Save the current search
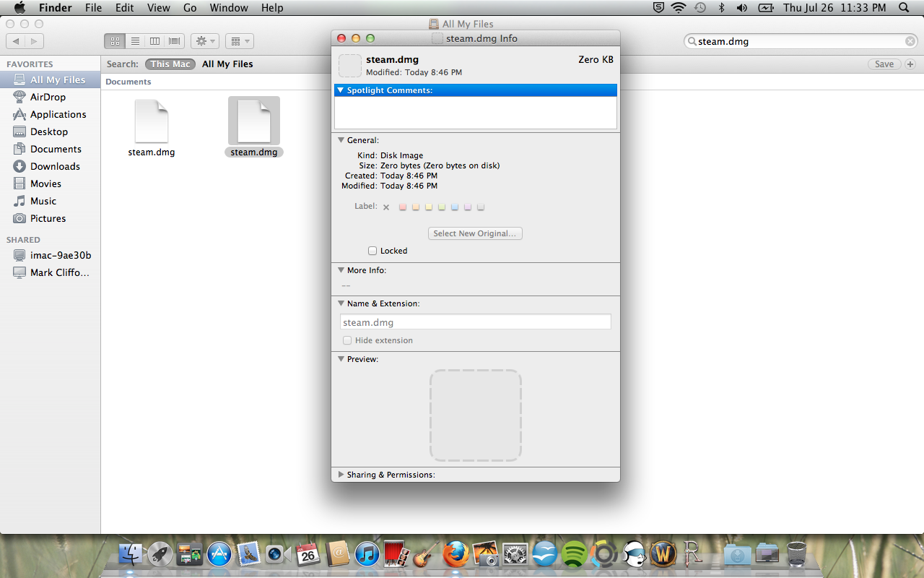The height and width of the screenshot is (578, 924). point(884,64)
